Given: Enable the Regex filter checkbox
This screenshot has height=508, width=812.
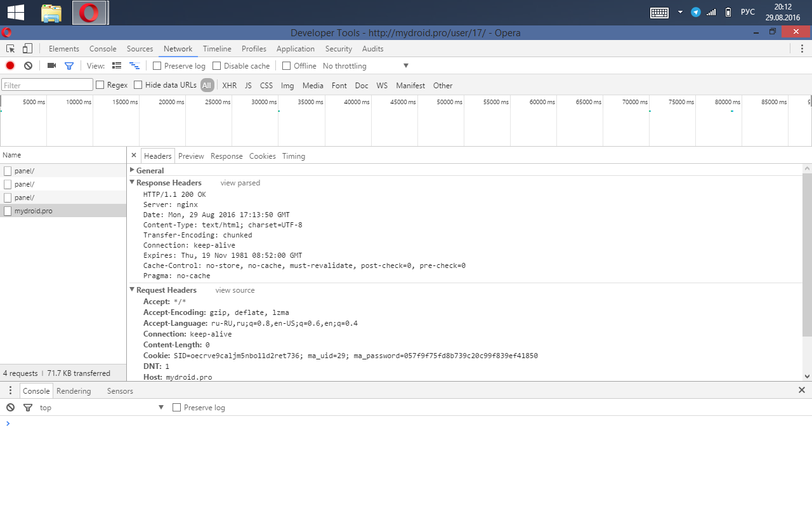Looking at the screenshot, I should point(100,85).
